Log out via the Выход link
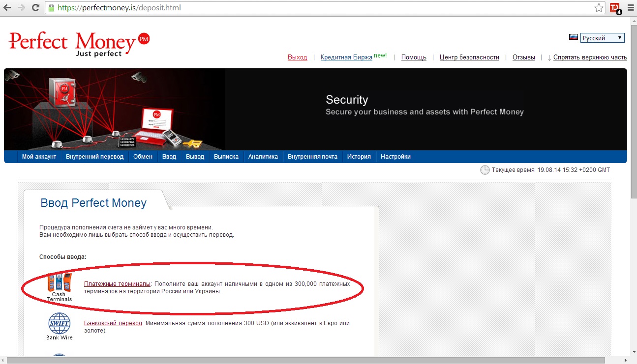This screenshot has width=637, height=364. click(x=297, y=57)
